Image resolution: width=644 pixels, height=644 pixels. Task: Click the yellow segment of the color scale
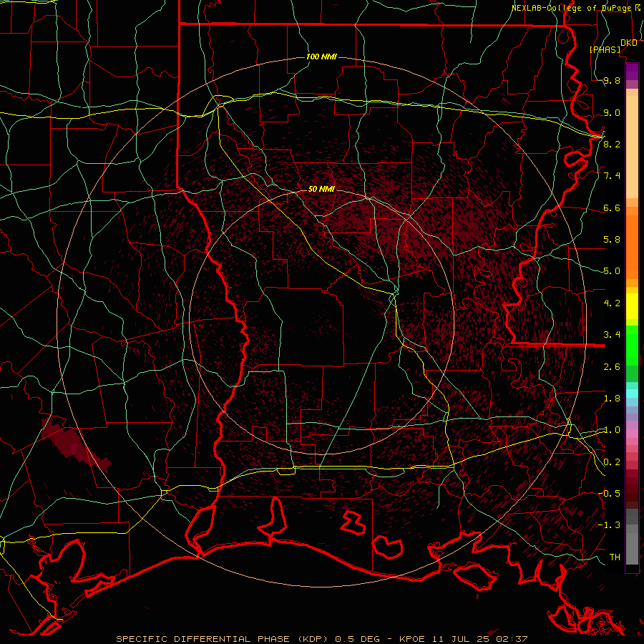point(632,306)
